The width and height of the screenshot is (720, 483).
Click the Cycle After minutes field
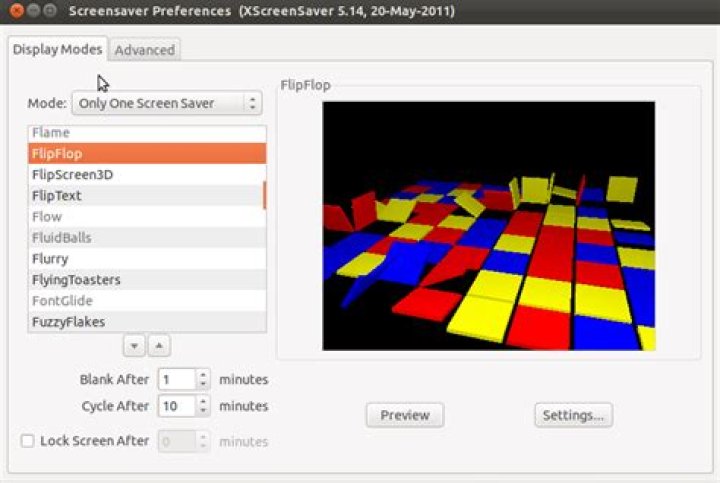[177, 406]
